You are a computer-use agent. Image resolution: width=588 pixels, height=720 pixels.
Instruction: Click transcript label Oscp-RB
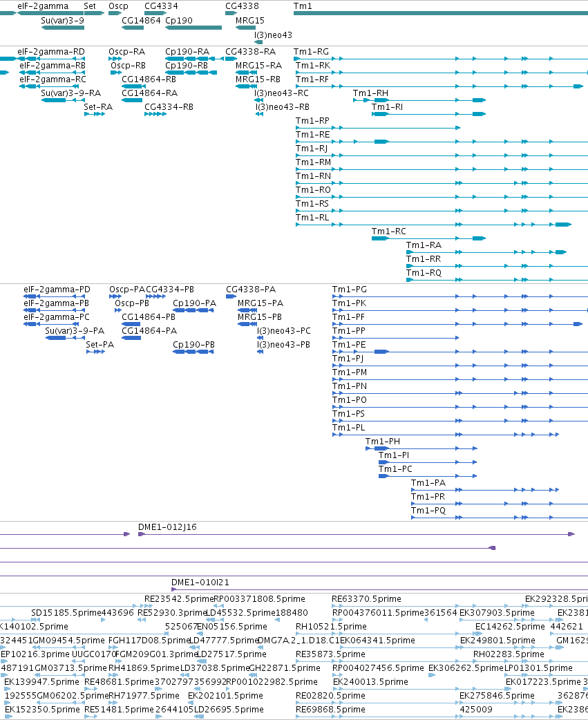click(128, 65)
